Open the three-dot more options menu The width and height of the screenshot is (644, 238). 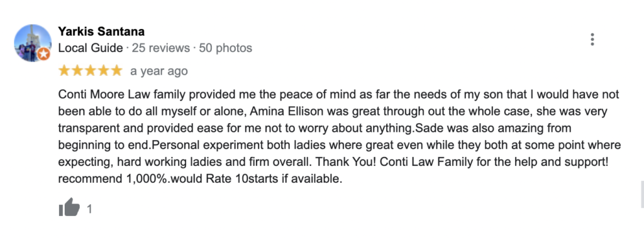coord(592,39)
